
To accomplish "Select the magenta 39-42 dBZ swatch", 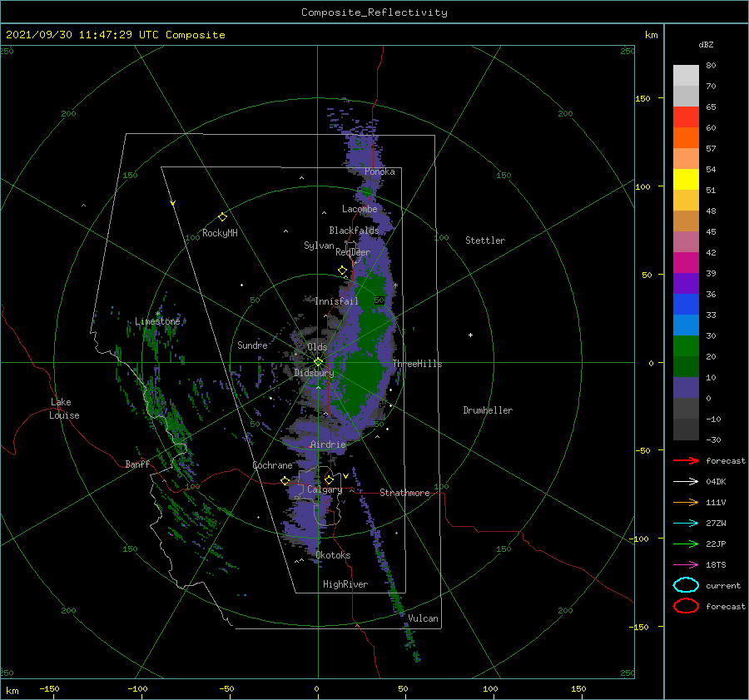I will (686, 263).
